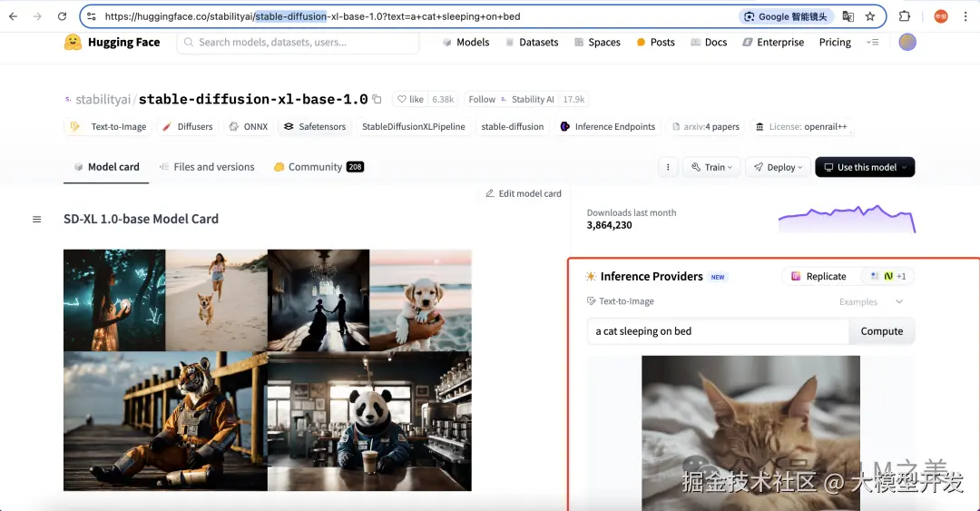
Task: Open Models in the top navigation
Action: click(465, 42)
